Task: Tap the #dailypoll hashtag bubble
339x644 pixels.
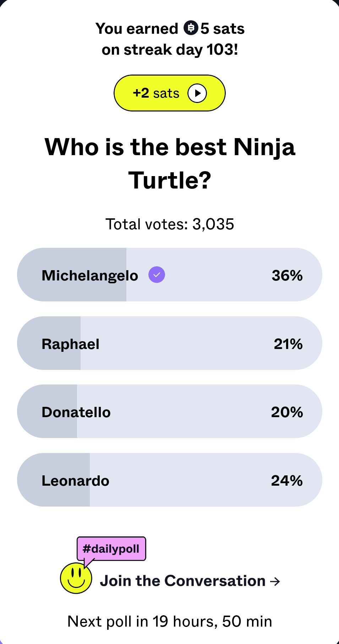Action: (111, 549)
